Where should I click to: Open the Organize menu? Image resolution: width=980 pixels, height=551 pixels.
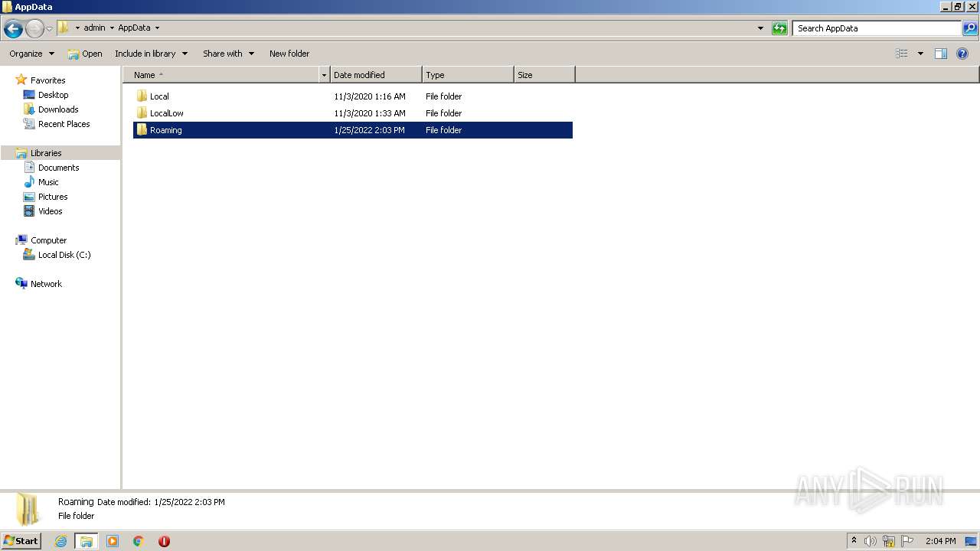click(x=31, y=54)
